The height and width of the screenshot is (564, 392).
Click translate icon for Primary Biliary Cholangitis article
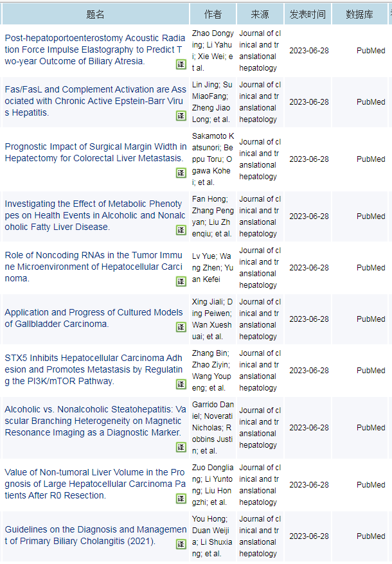(181, 544)
